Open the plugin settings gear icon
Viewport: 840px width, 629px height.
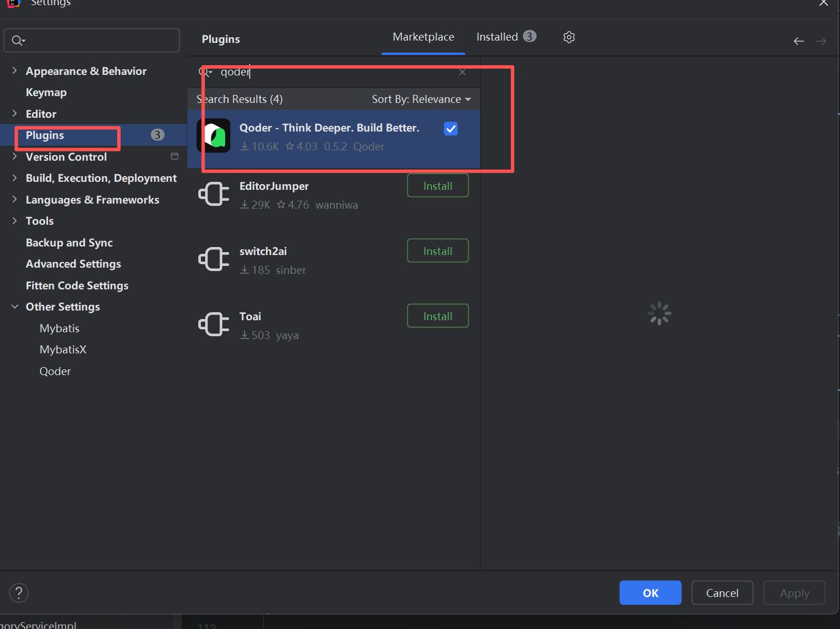[569, 37]
